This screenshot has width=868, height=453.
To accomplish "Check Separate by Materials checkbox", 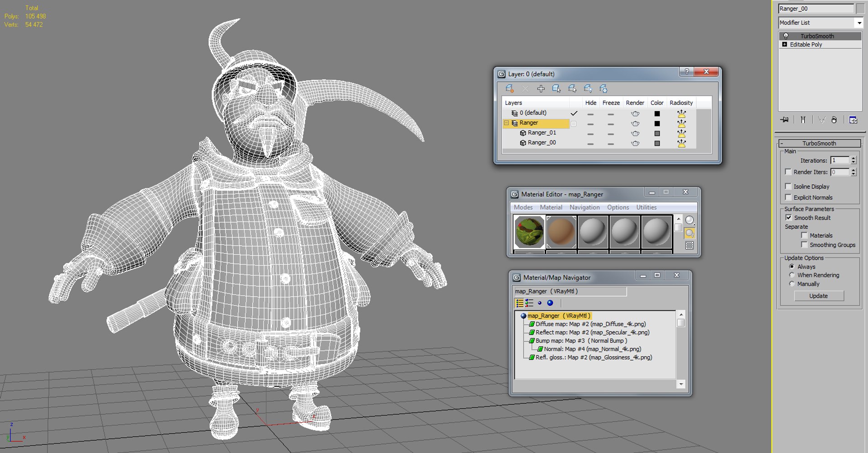I will 804,235.
